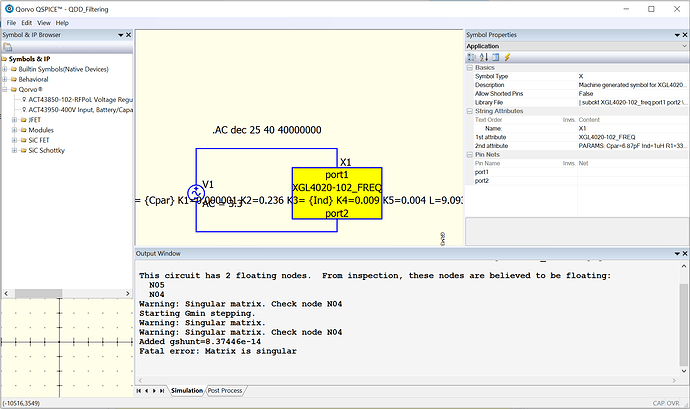Click the 'Starting Gmin stepping.' output line
690x409 pixels.
(x=197, y=313)
